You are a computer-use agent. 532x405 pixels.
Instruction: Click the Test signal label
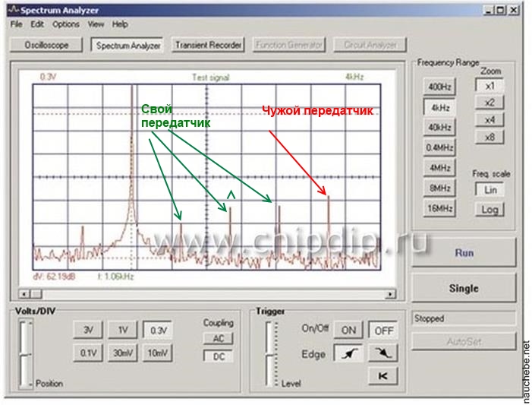coord(211,78)
